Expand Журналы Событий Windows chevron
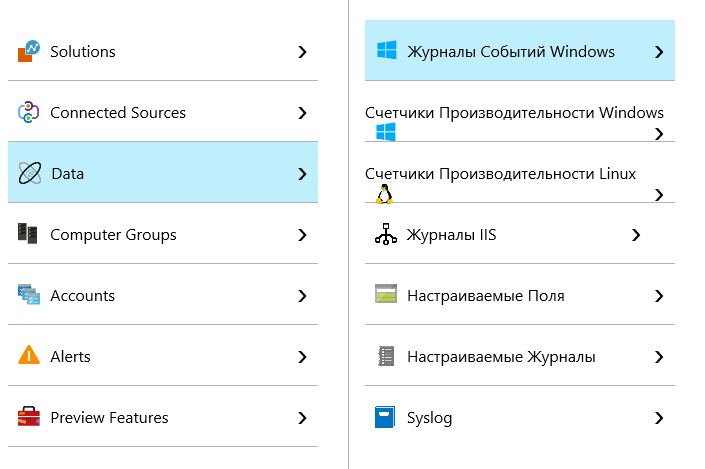 [x=658, y=51]
